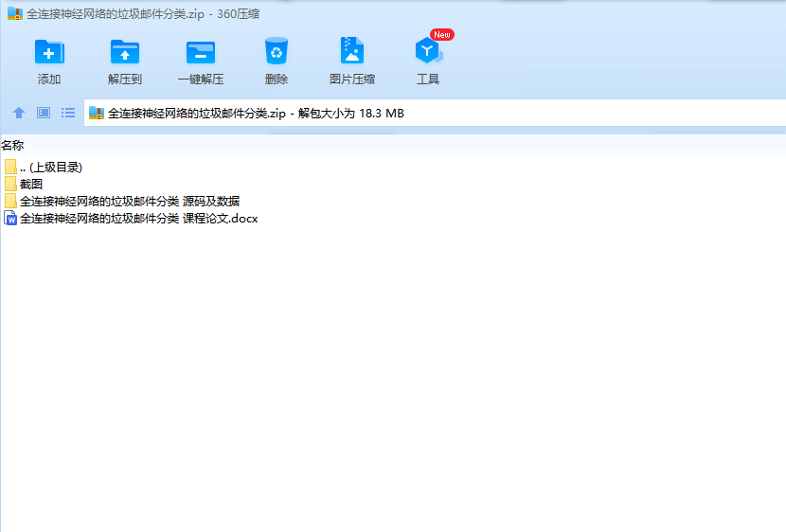
Task: Click the 删除 (Delete) trash icon
Action: tap(277, 51)
